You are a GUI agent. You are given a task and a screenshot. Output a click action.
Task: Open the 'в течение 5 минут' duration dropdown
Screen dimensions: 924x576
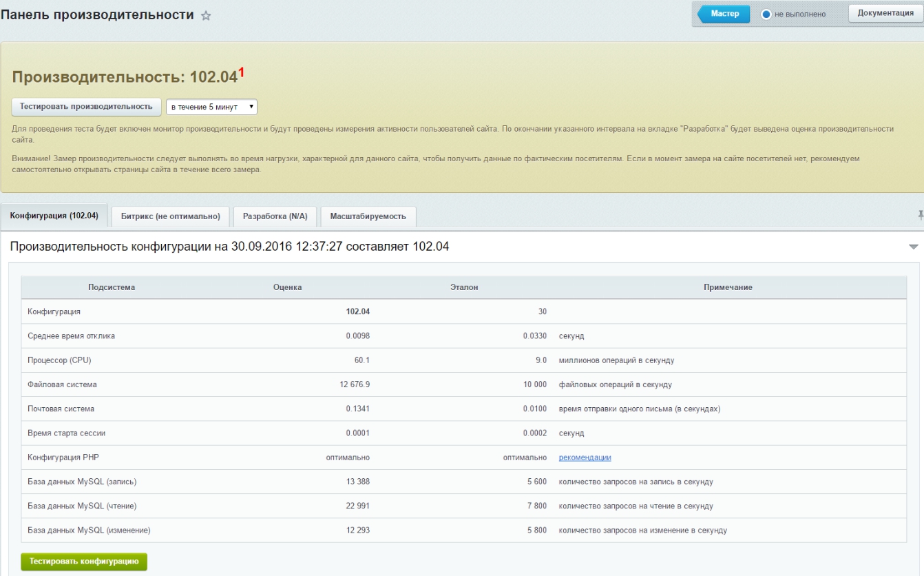click(x=211, y=107)
